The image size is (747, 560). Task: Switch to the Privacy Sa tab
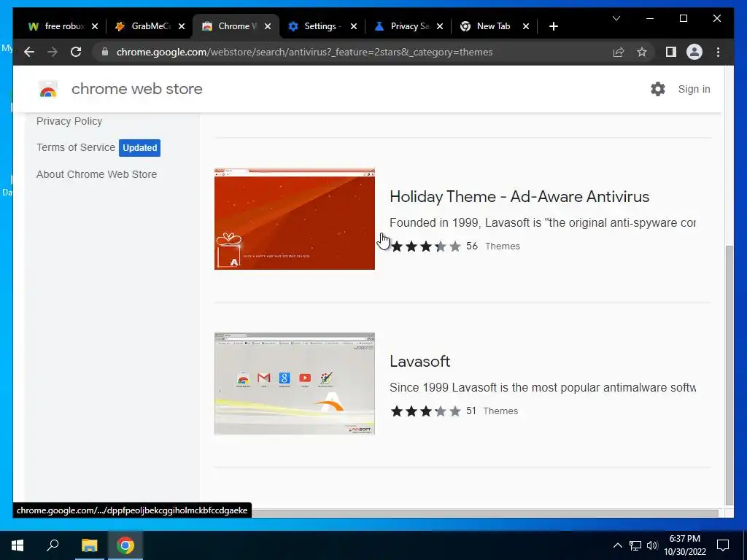(409, 26)
